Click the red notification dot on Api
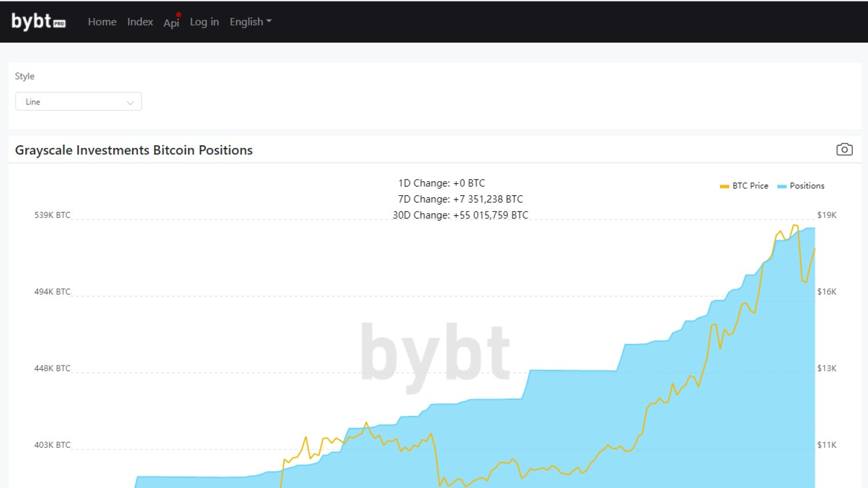 178,15
